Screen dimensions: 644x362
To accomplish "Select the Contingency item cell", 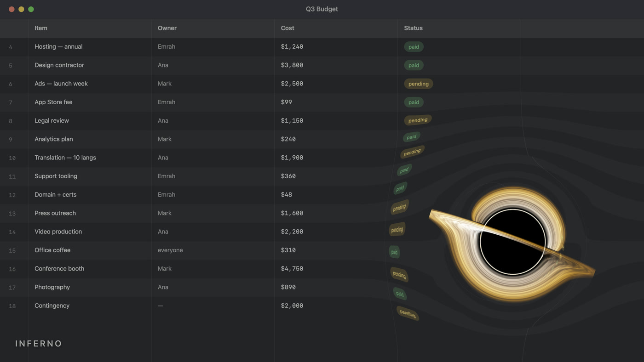I will coord(90,305).
